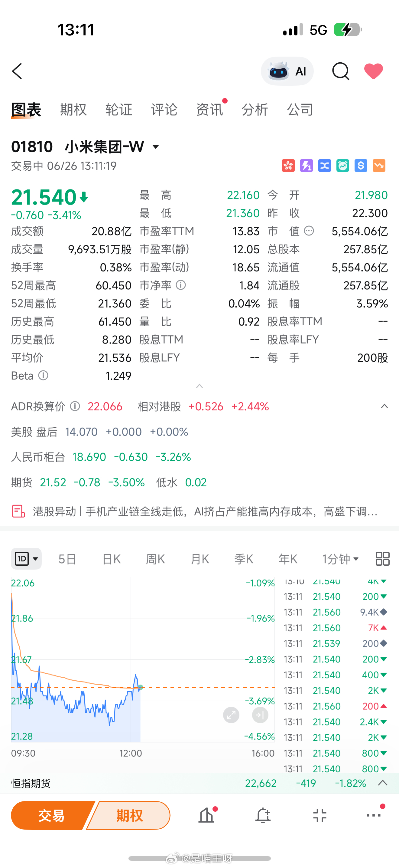Select the 季K chart period
The height and width of the screenshot is (868, 399).
coord(244,559)
